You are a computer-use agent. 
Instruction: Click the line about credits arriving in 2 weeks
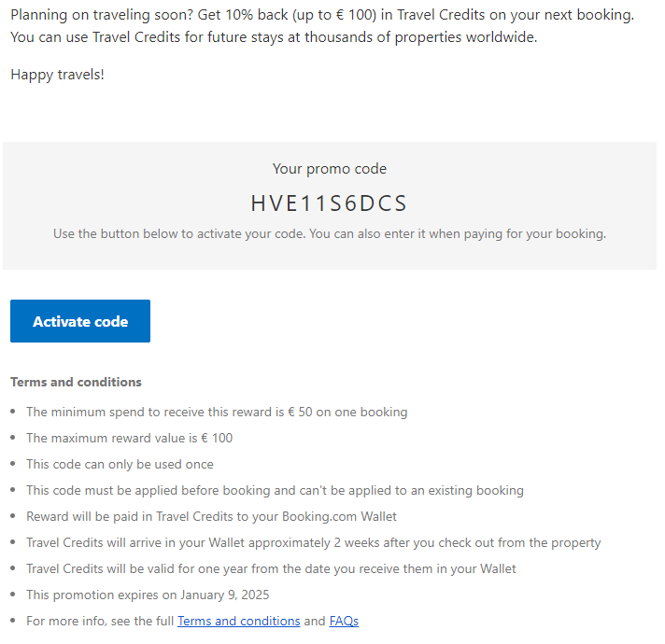[313, 542]
